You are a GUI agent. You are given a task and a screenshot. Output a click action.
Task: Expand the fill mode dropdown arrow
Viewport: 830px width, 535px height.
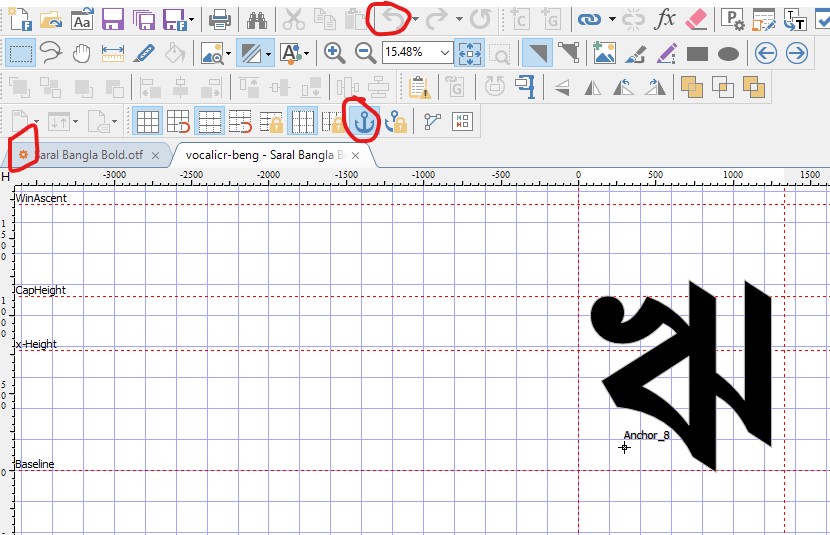pos(269,53)
